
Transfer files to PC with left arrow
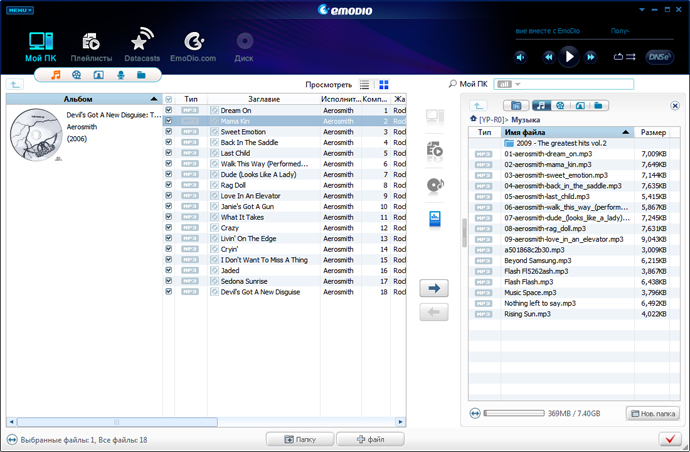(434, 312)
